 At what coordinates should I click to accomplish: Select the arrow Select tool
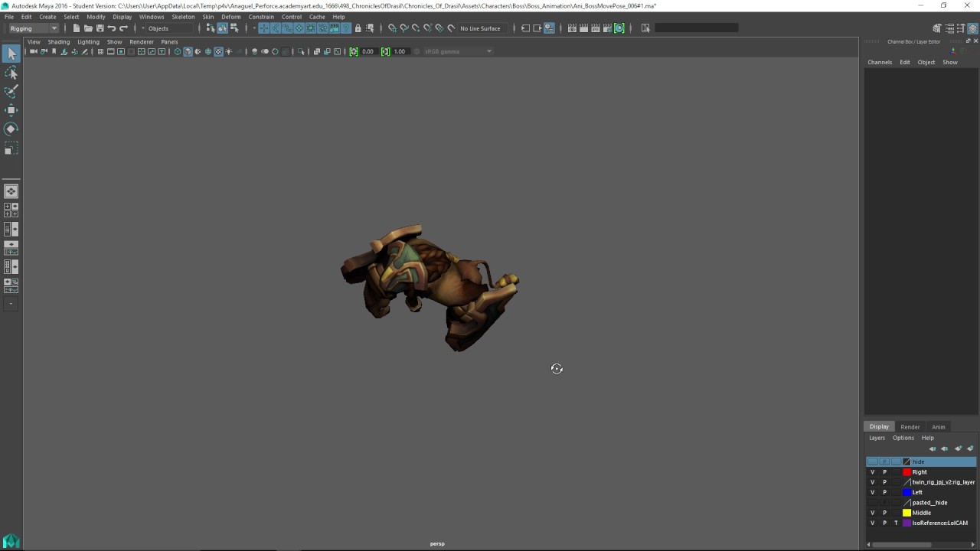pos(11,54)
